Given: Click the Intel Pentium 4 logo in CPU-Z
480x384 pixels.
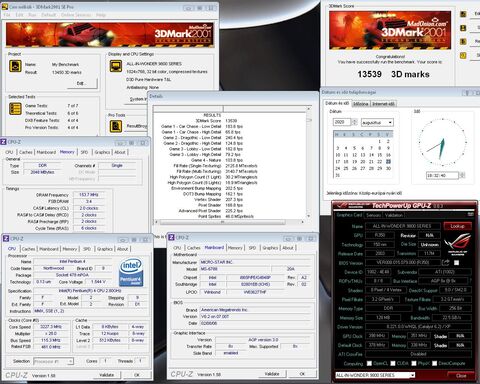Looking at the screenshot, I should pyautogui.click(x=131, y=272).
